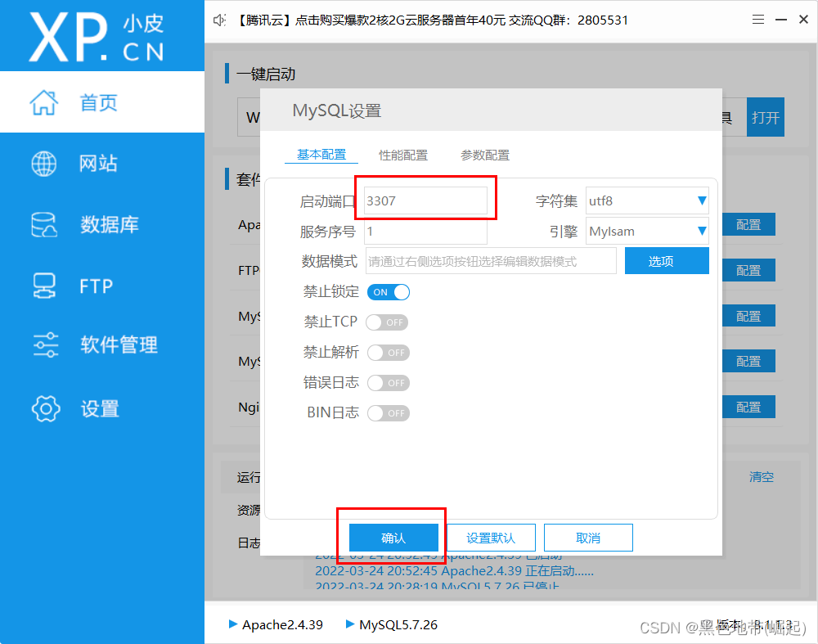Screen dimensions: 818x644
Task: Click the 打开 button behind the dialog
Action: pyautogui.click(x=766, y=117)
